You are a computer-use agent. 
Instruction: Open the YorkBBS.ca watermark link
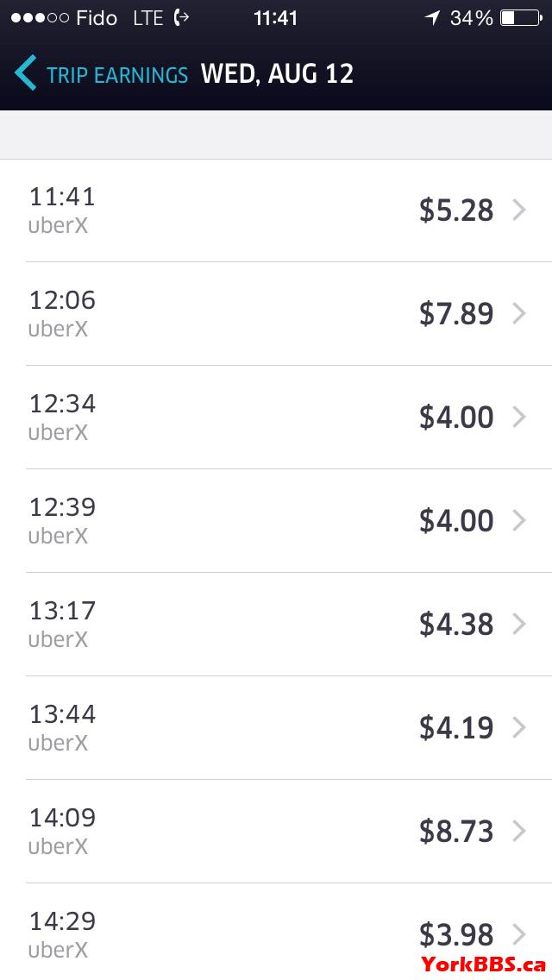pos(483,964)
